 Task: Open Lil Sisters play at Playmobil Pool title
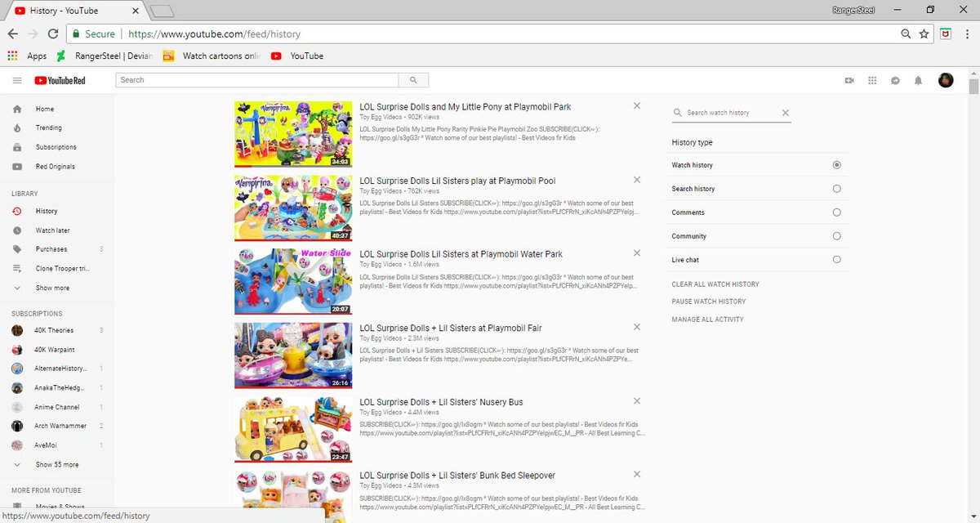point(457,181)
